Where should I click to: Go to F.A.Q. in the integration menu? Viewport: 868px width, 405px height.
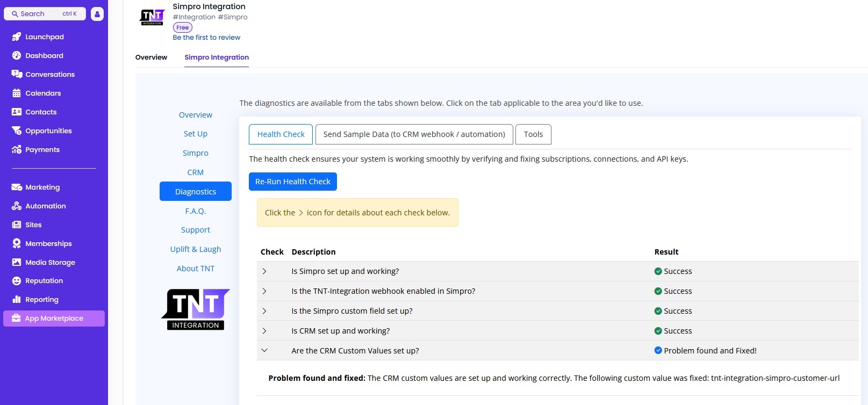click(196, 211)
